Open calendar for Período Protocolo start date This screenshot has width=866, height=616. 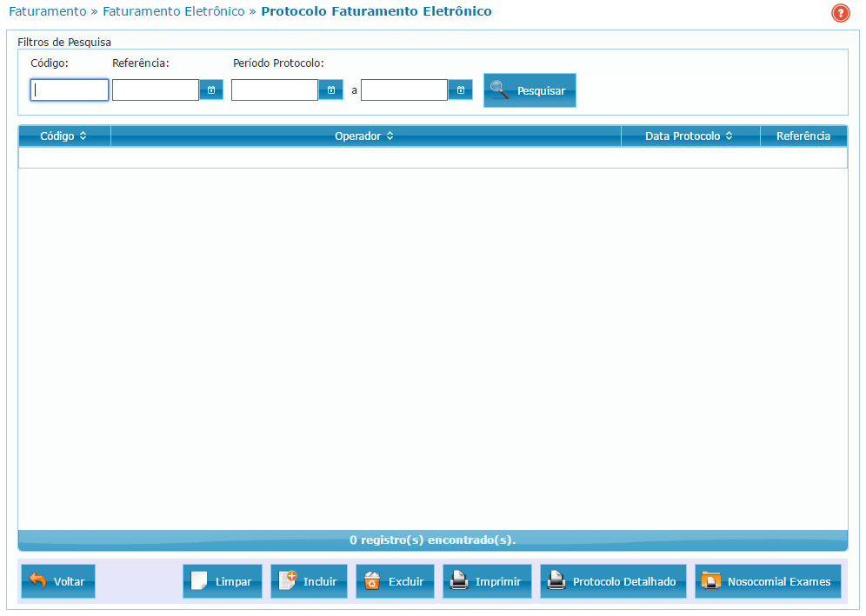click(x=330, y=90)
